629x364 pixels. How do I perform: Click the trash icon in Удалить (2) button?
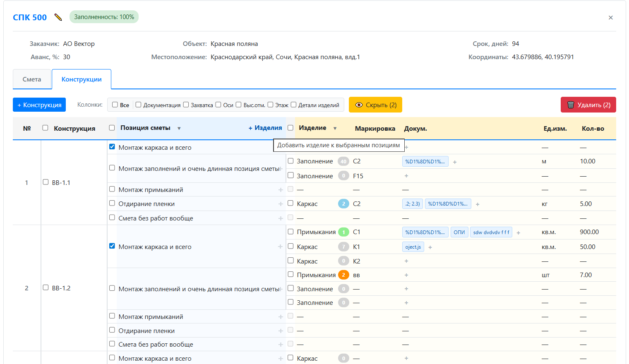click(571, 105)
